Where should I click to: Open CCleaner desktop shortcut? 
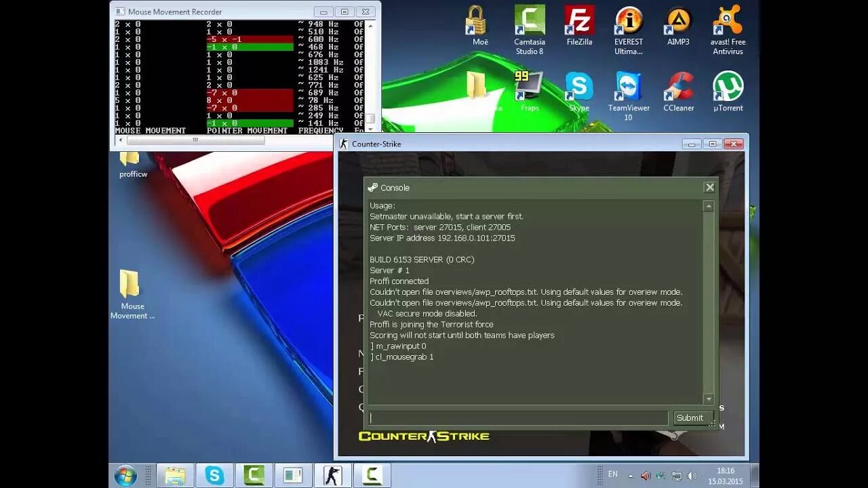(678, 91)
